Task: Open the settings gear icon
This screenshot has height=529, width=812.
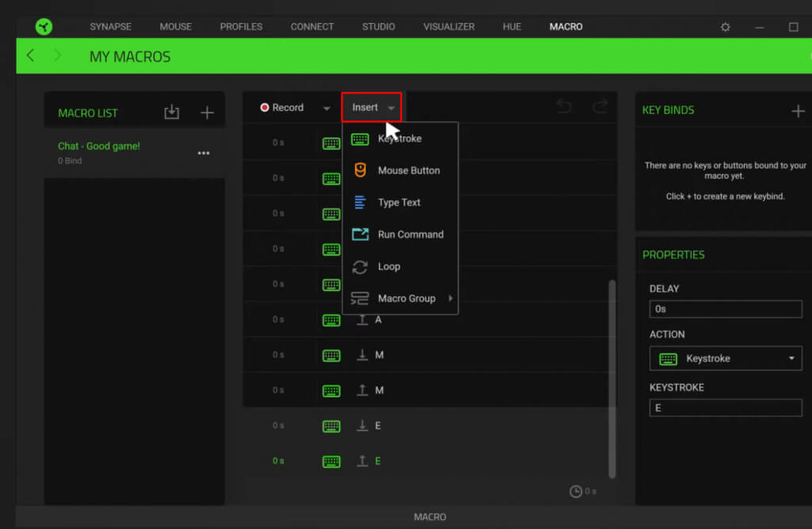Action: pyautogui.click(x=725, y=27)
